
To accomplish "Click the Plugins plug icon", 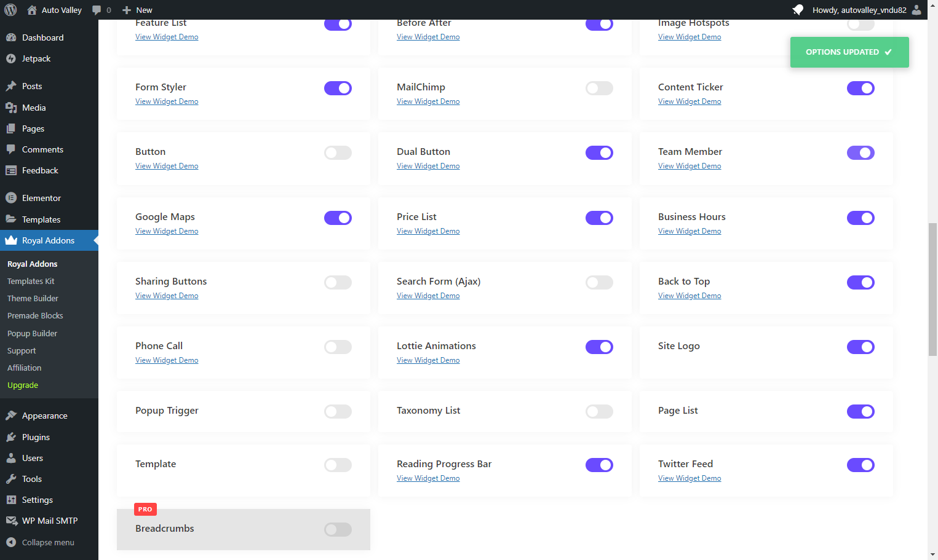I will click(11, 437).
